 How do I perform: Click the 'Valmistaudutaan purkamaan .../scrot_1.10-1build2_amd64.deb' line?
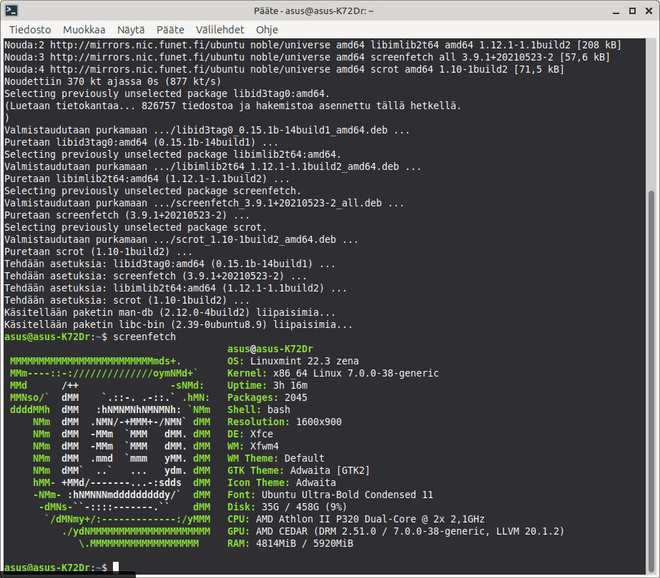point(181,240)
